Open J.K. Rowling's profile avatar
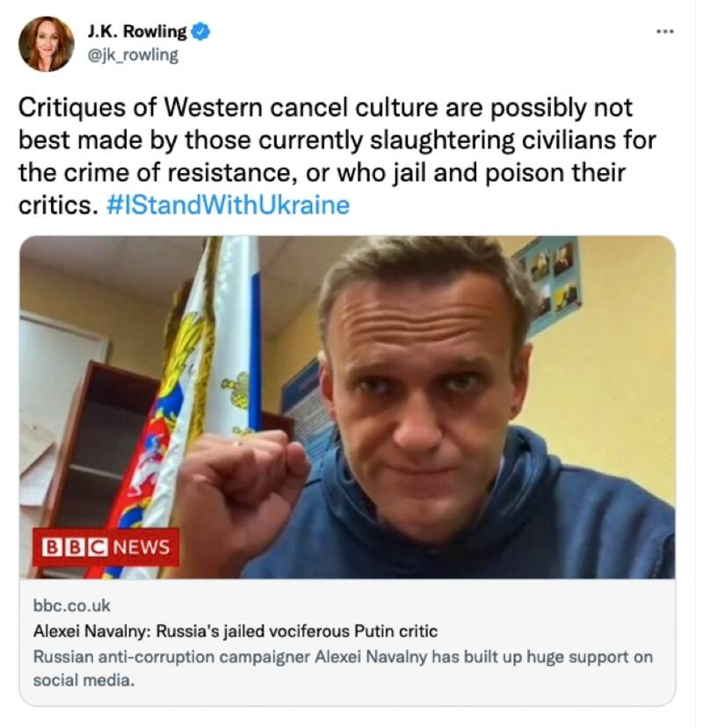The width and height of the screenshot is (703, 728). click(46, 44)
